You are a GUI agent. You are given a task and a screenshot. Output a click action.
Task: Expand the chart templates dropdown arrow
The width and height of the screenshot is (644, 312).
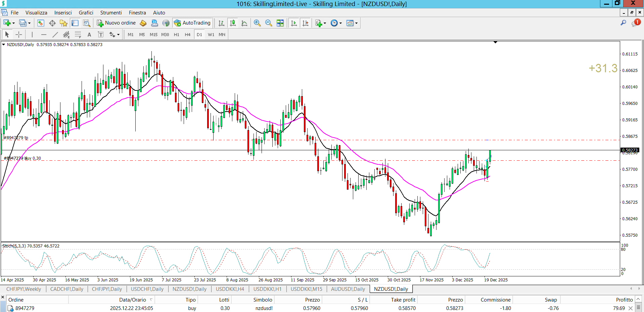(356, 23)
